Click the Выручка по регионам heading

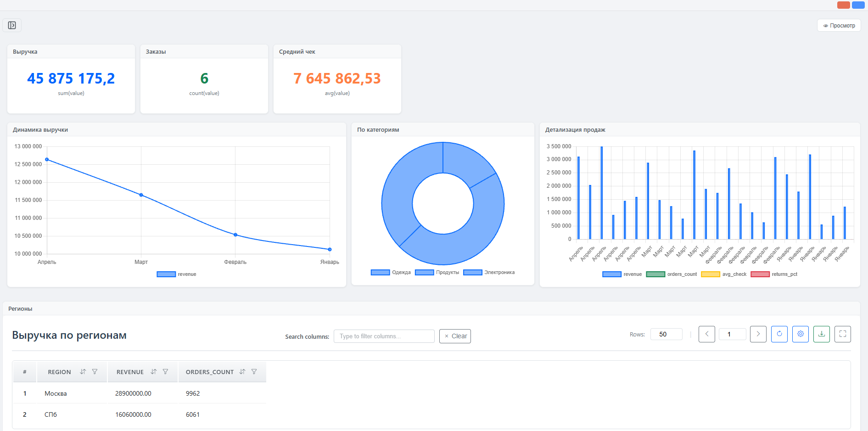click(x=69, y=335)
